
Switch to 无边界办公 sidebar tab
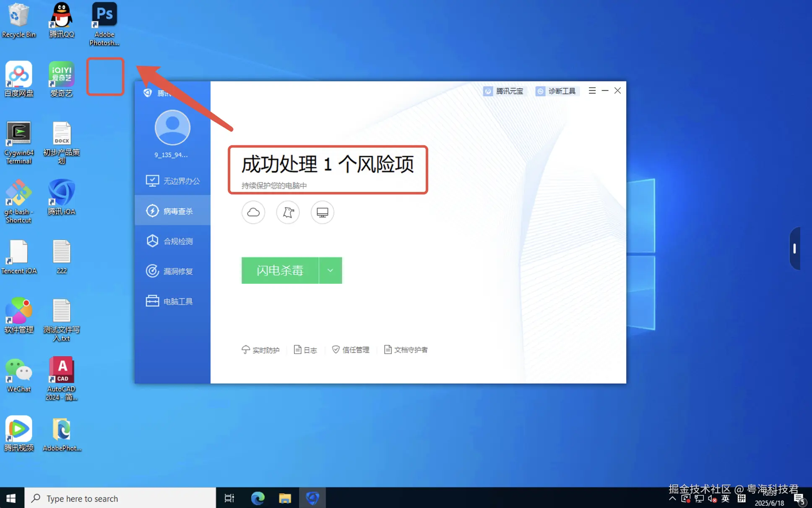[173, 181]
